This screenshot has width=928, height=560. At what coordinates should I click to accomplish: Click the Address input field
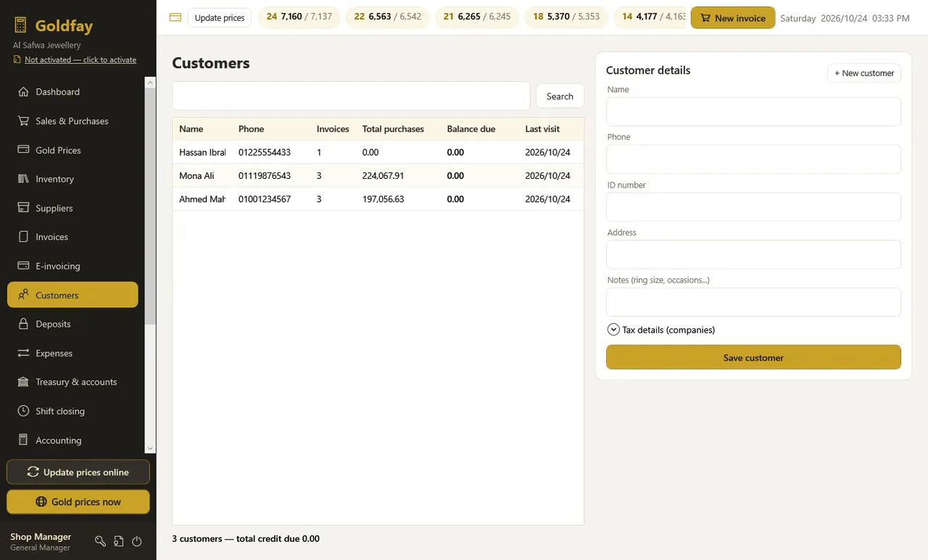coord(753,255)
